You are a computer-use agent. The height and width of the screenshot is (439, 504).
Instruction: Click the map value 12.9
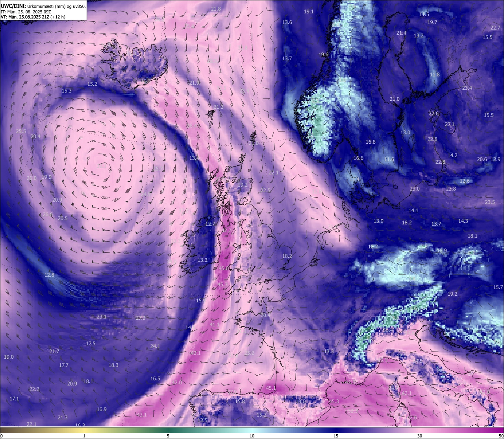[x=495, y=159]
